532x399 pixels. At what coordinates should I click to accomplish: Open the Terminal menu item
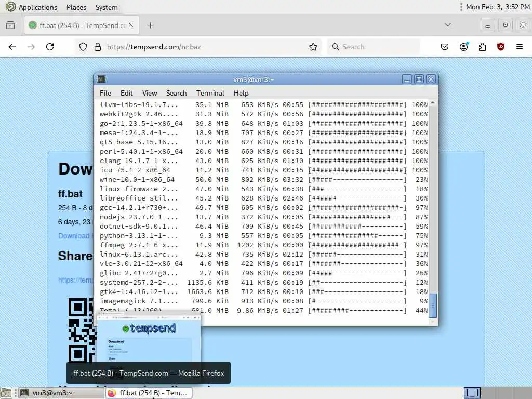click(210, 93)
